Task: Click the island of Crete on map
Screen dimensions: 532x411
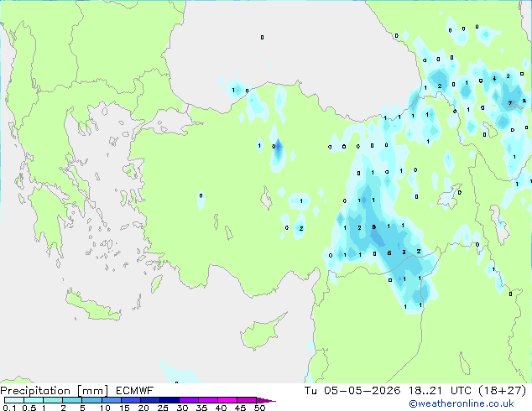Action: [93, 307]
